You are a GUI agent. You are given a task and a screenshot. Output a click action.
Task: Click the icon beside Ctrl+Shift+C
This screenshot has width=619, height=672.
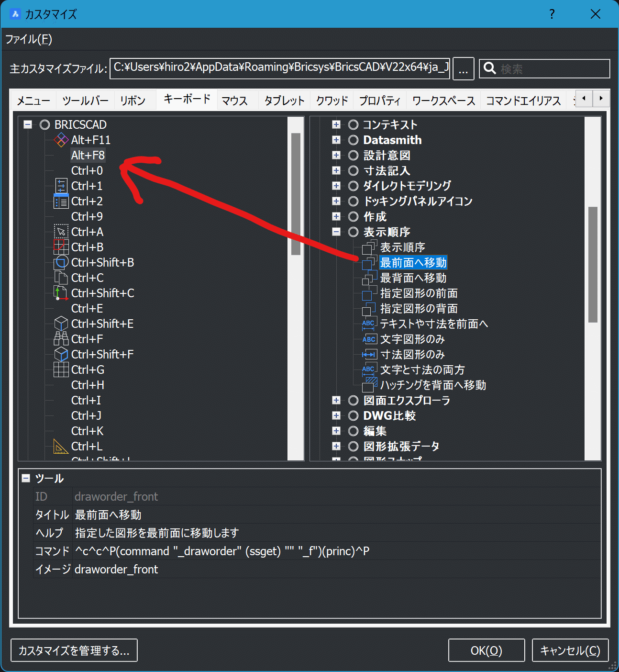coord(61,293)
